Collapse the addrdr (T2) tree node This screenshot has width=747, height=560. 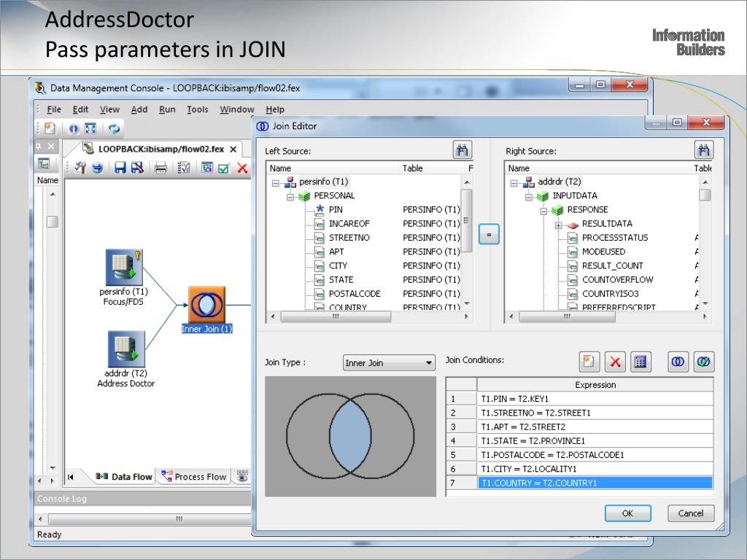pyautogui.click(x=514, y=183)
